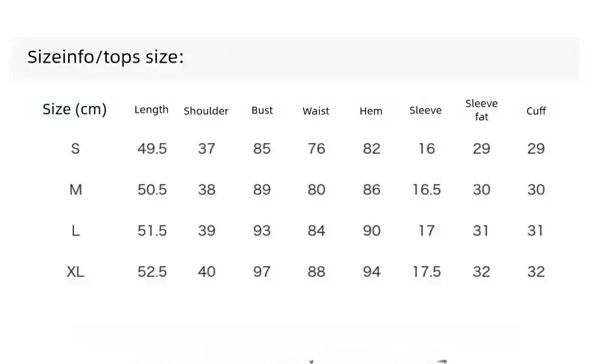The image size is (590, 364).
Task: Select the Hem column header
Action: coord(370,111)
